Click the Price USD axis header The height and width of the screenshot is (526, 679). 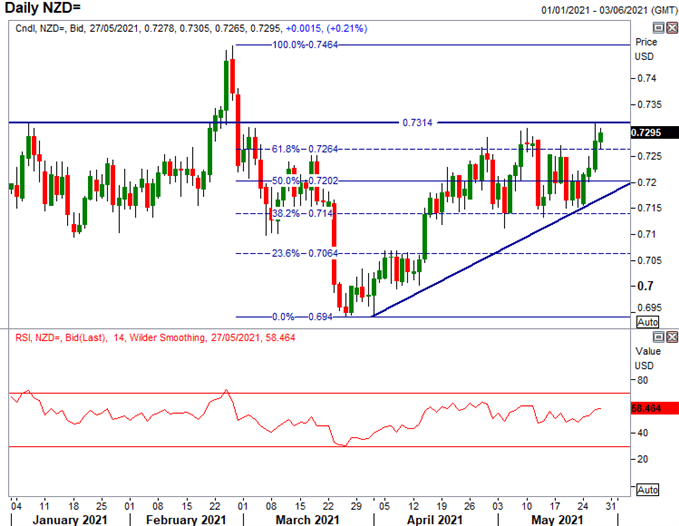[x=645, y=49]
